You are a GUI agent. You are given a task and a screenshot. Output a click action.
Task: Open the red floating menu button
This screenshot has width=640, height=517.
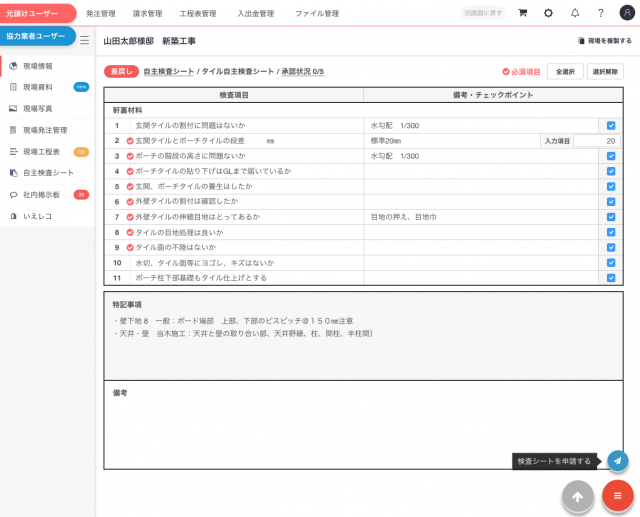pos(617,496)
